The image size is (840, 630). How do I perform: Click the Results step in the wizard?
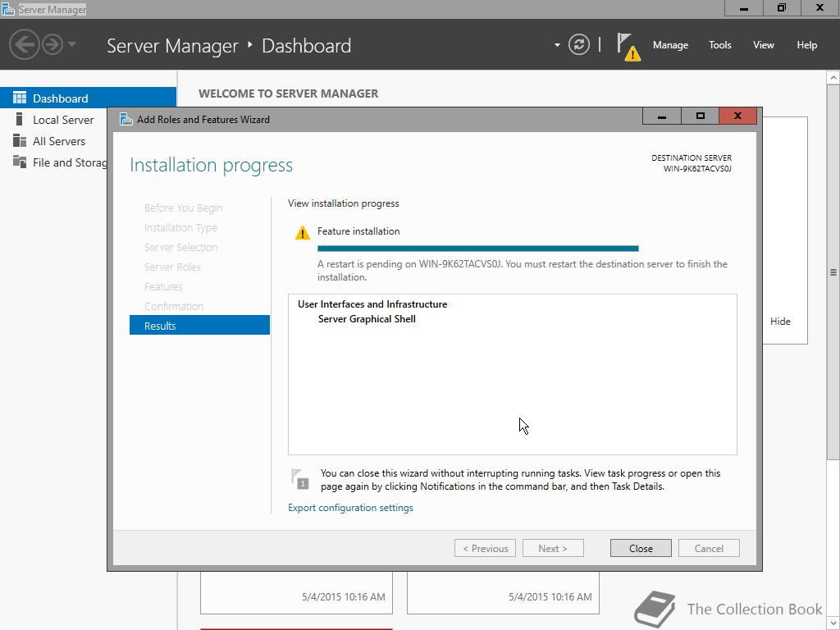click(x=199, y=325)
